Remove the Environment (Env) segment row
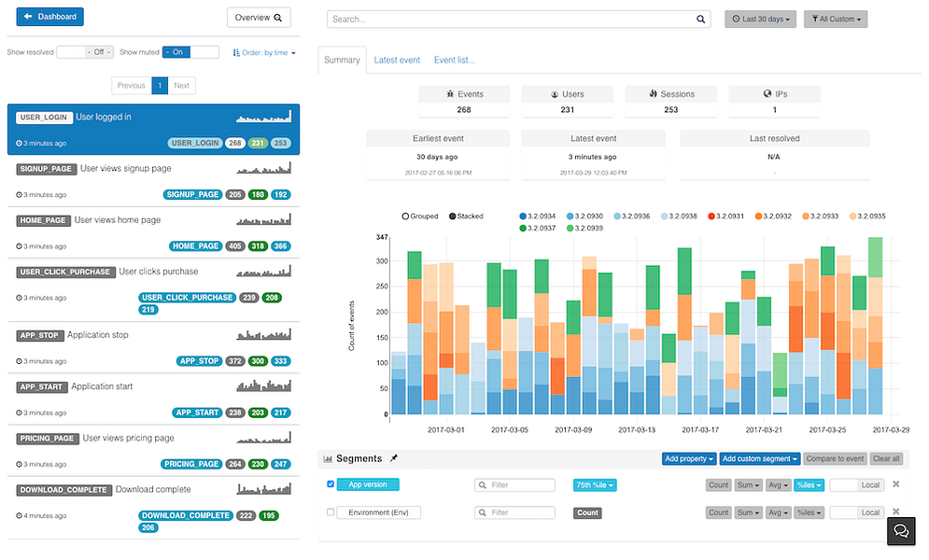This screenshot has width=929, height=560. point(896,511)
